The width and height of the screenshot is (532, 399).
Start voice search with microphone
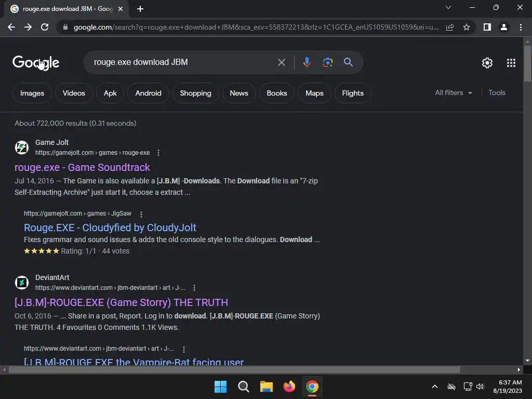pos(307,62)
